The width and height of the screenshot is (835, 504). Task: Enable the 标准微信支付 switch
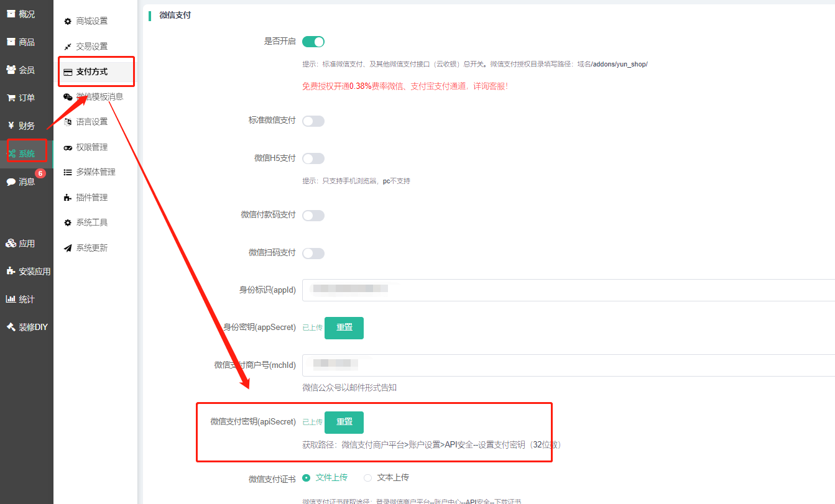313,121
